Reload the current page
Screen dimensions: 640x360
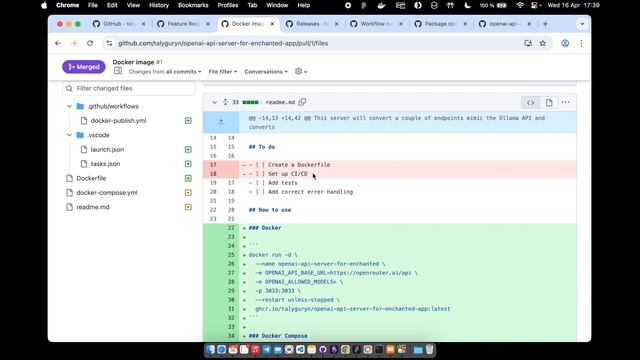coord(90,43)
